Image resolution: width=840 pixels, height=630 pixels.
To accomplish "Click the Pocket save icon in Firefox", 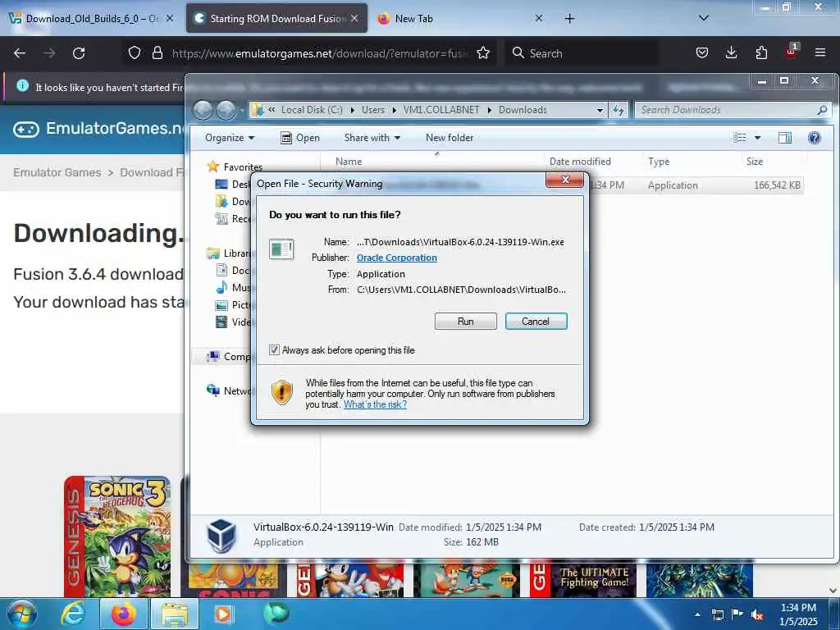I will pyautogui.click(x=702, y=52).
